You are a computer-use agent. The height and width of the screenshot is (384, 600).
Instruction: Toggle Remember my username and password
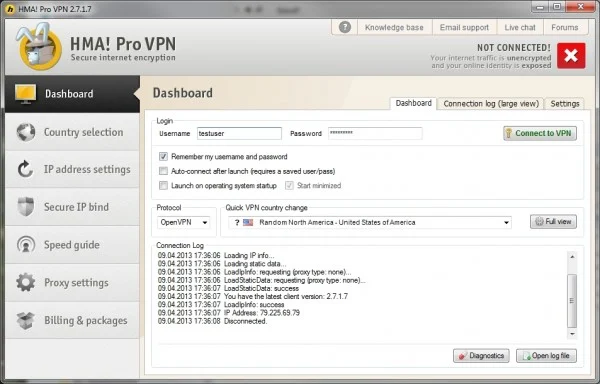point(163,156)
